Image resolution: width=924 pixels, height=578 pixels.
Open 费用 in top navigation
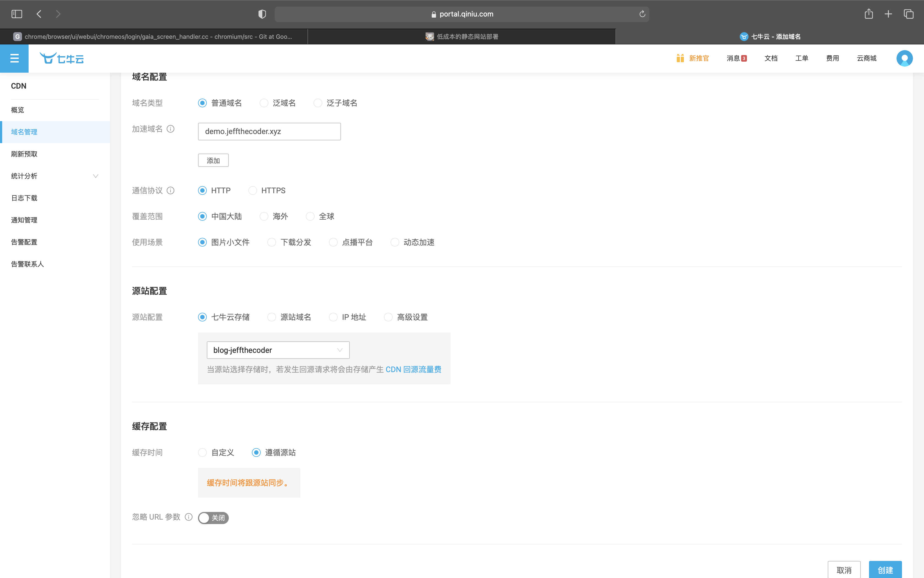pos(832,58)
